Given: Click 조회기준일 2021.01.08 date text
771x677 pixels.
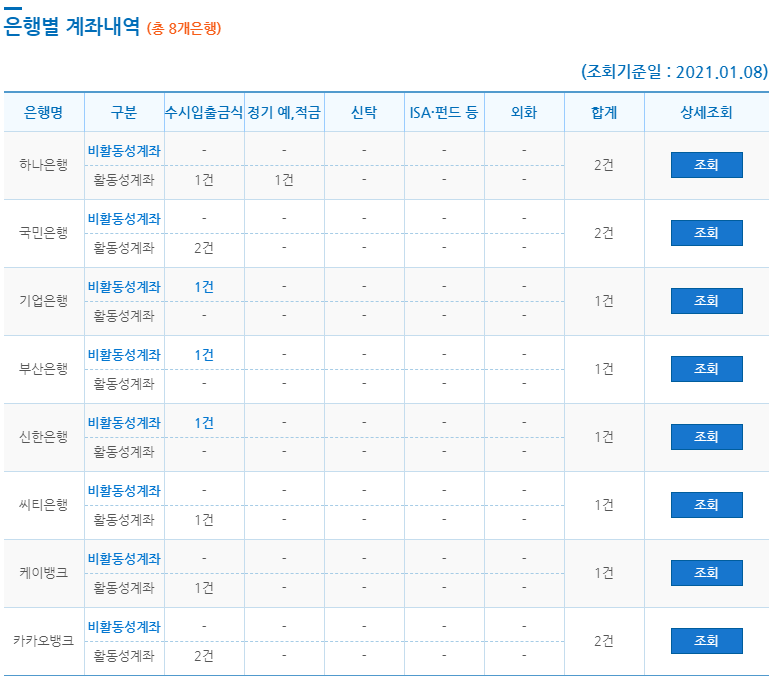Looking at the screenshot, I should (x=674, y=72).
